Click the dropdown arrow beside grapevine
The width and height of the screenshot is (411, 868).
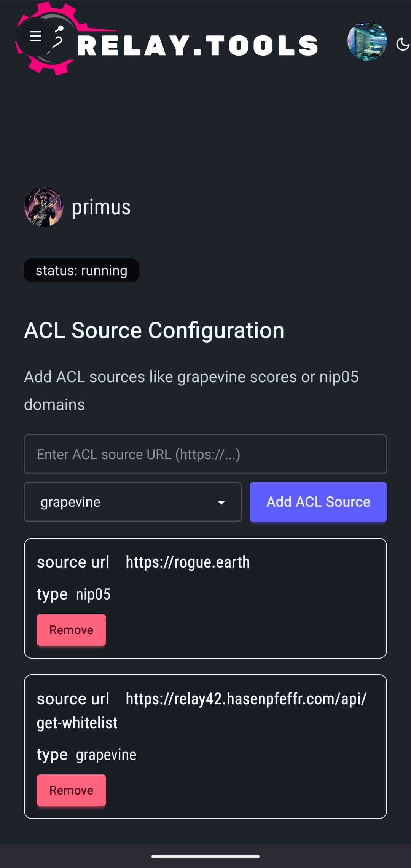pyautogui.click(x=221, y=503)
